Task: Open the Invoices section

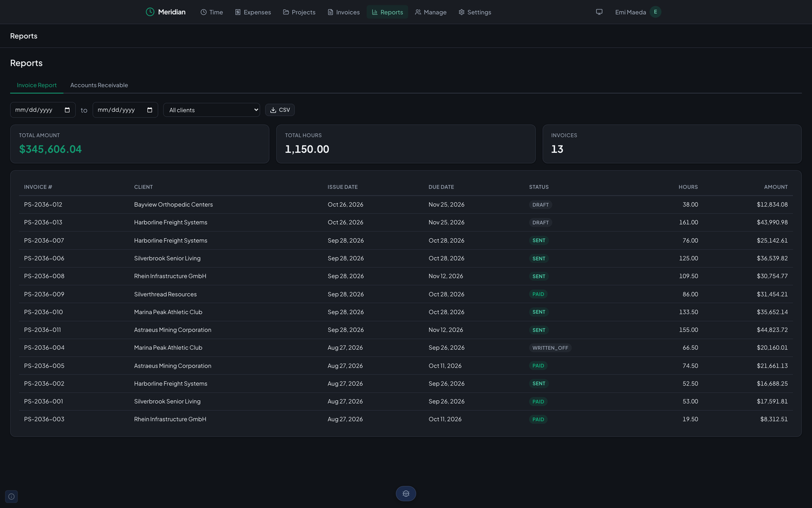Action: click(343, 12)
